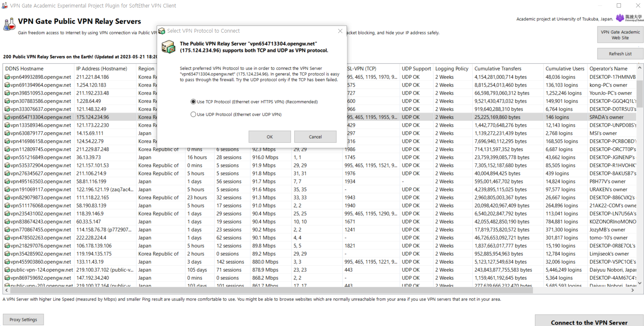Click server icon for vpn133589346.opengw.net

coord(7,125)
